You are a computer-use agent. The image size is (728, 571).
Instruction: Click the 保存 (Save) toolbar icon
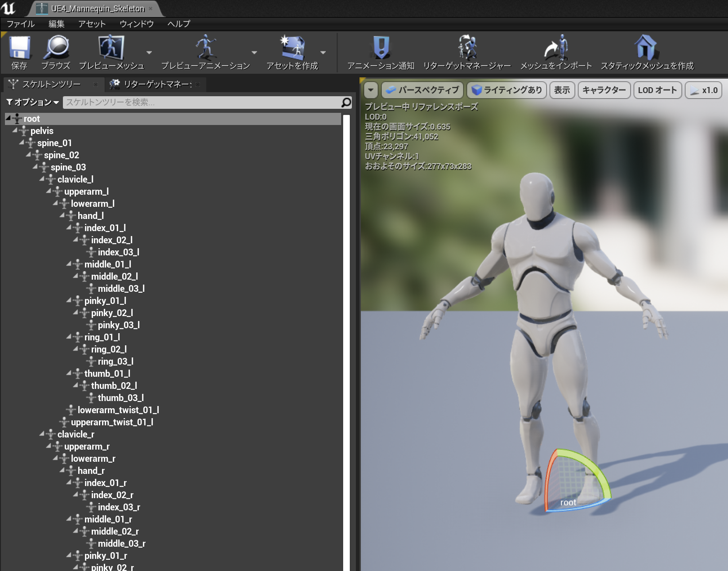[x=19, y=48]
